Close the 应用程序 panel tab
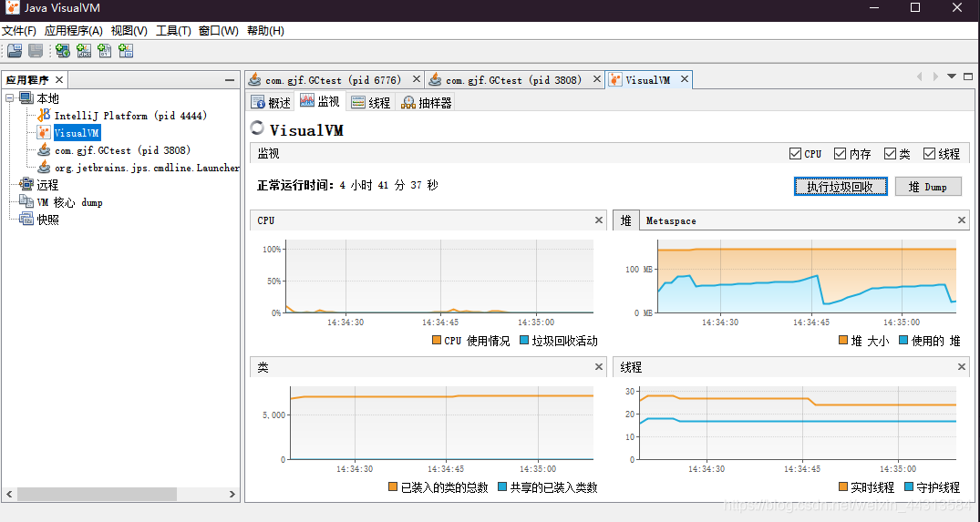 (x=59, y=79)
